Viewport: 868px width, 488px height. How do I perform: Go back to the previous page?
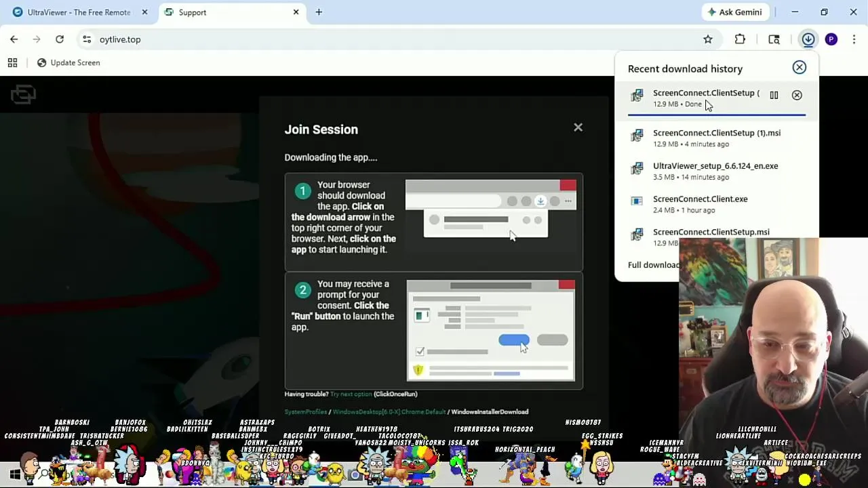point(14,39)
